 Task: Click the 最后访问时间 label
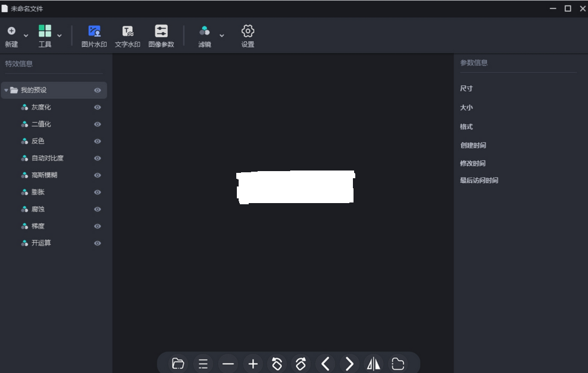[479, 181]
